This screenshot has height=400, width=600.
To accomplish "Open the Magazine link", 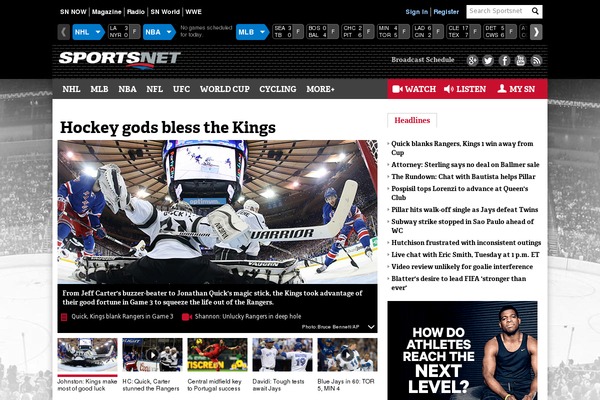I will click(106, 12).
